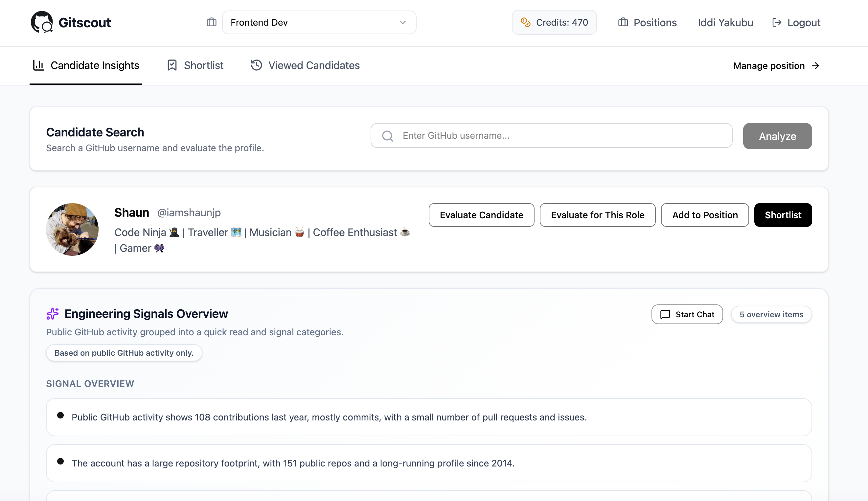Start a chat with Start Chat button

tap(687, 314)
